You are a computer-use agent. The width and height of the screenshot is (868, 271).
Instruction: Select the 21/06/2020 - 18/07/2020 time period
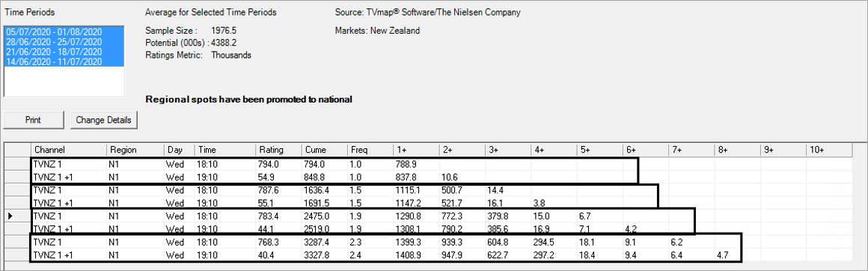click(x=54, y=52)
